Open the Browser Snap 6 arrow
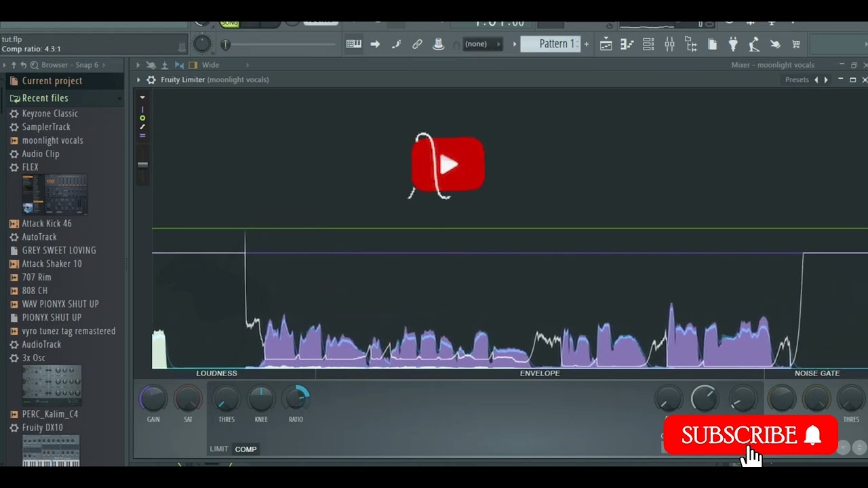Screen dimensions: 868x488 click(105, 65)
